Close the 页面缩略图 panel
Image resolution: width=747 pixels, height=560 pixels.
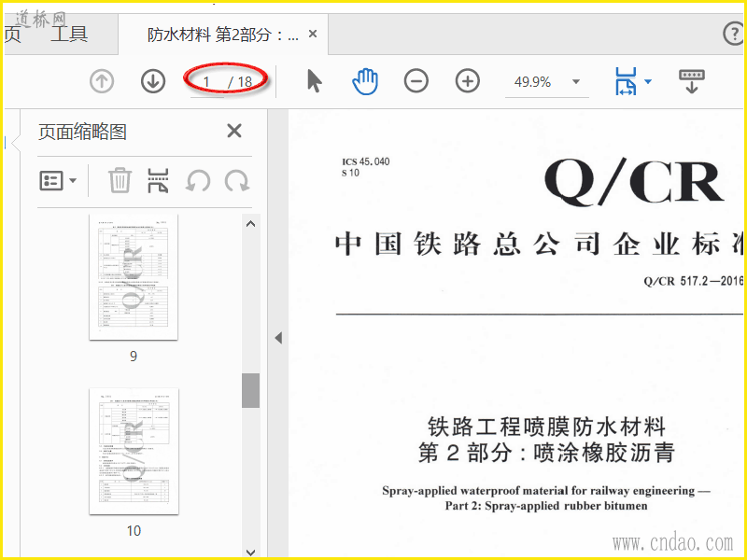234,131
